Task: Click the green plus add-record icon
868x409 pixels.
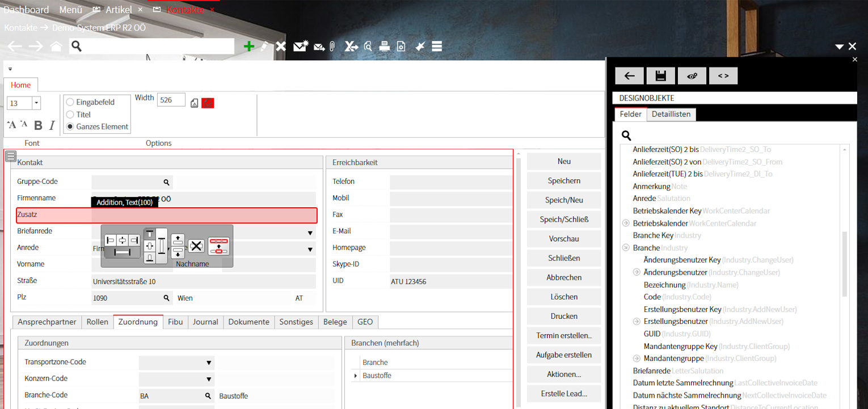Action: pyautogui.click(x=248, y=47)
